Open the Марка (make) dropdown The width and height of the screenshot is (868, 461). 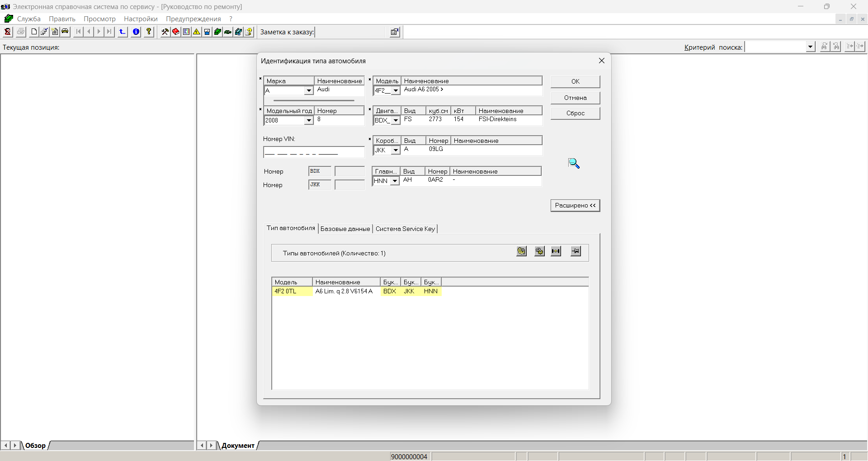coord(309,91)
